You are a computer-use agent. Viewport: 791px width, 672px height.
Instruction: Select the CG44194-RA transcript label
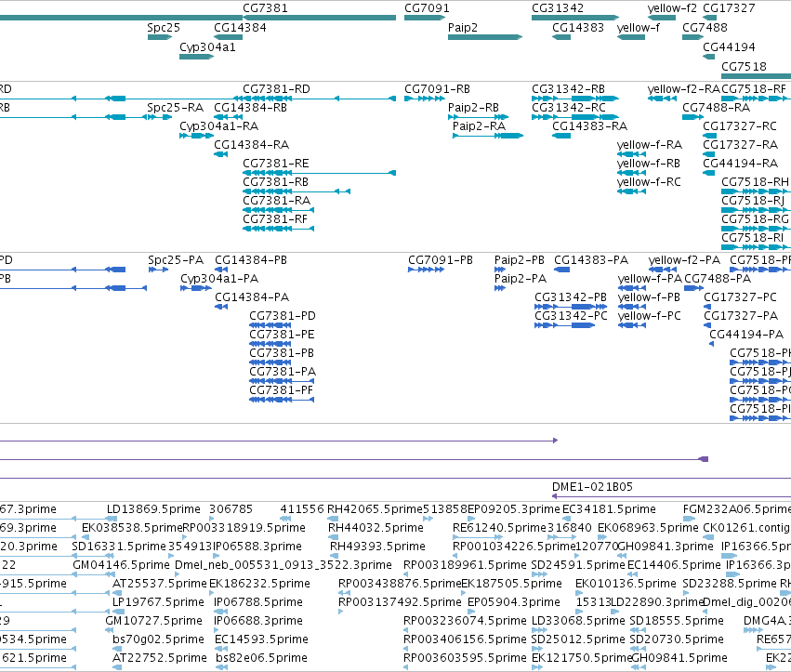741,164
